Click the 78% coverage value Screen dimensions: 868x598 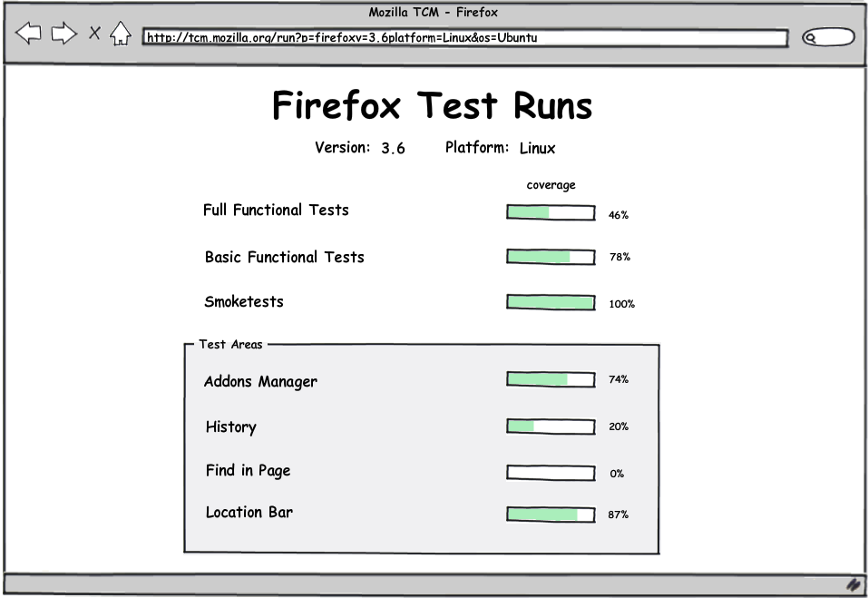[619, 257]
